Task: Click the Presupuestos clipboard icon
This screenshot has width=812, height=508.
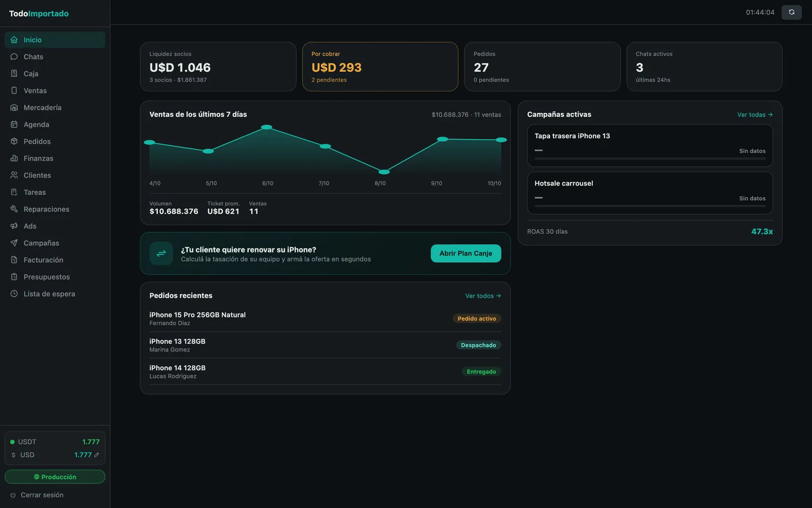Action: click(x=14, y=277)
